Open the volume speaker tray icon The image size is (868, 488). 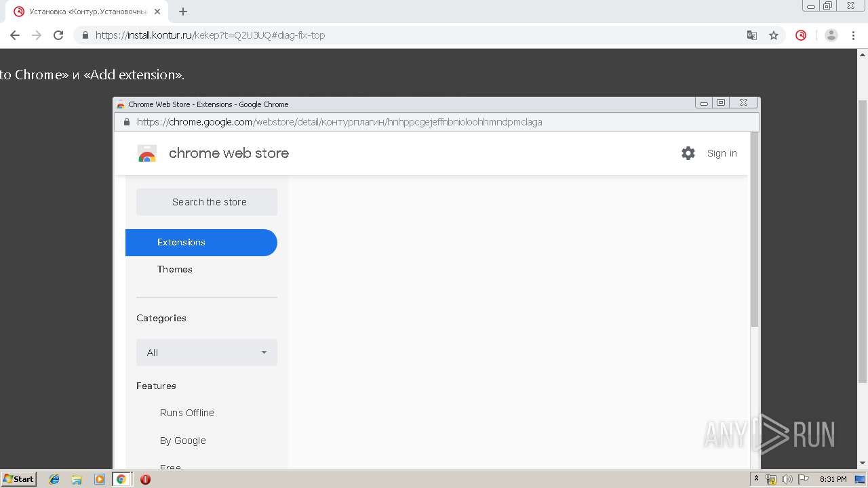tap(787, 479)
